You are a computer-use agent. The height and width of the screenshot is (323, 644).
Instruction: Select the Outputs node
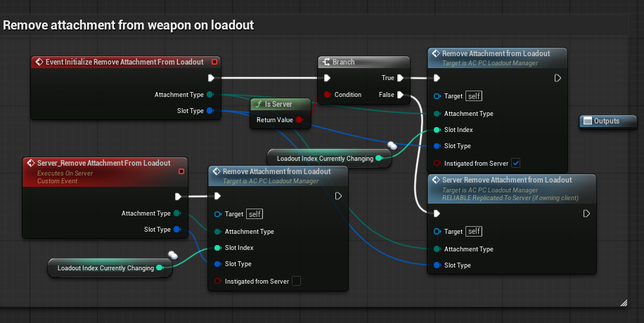pyautogui.click(x=607, y=121)
